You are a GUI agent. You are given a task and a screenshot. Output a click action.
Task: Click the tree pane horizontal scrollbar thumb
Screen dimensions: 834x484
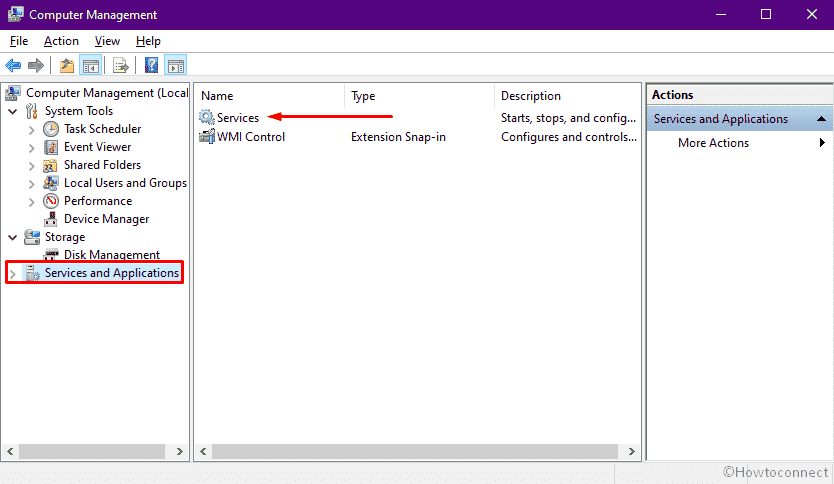click(x=92, y=452)
